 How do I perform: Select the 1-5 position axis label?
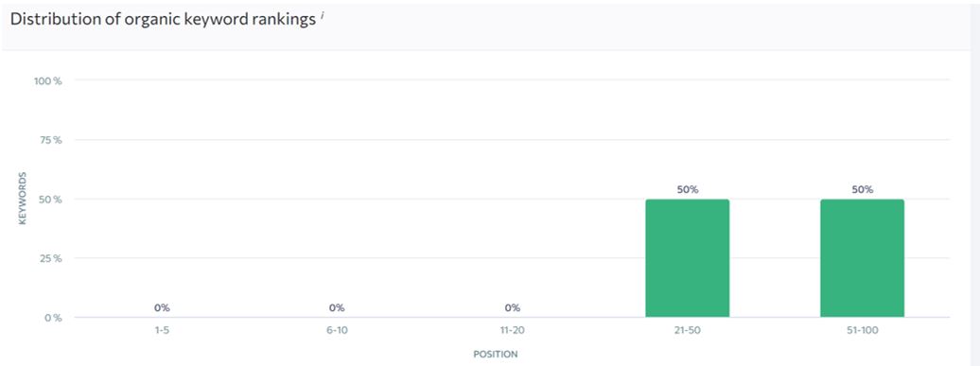pyautogui.click(x=162, y=330)
